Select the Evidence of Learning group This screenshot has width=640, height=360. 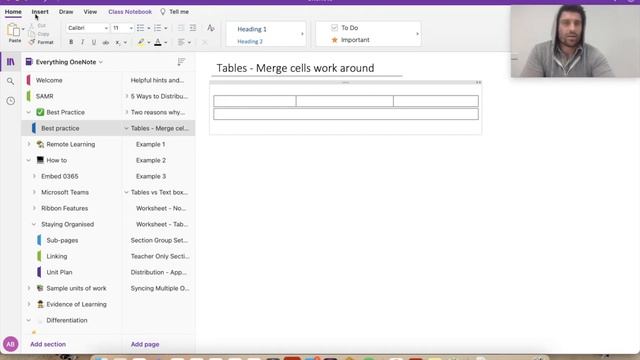(x=76, y=304)
